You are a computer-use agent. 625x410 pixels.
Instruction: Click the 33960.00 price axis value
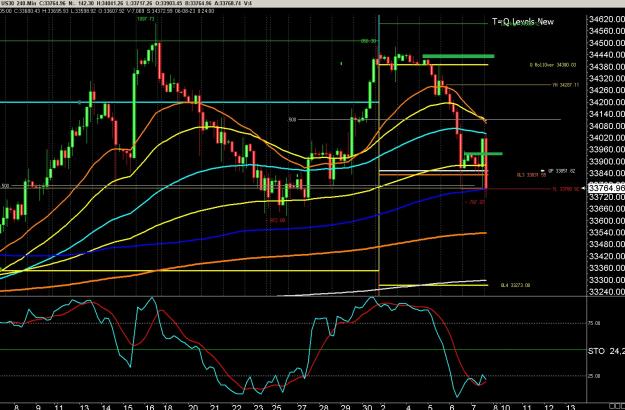click(606, 149)
